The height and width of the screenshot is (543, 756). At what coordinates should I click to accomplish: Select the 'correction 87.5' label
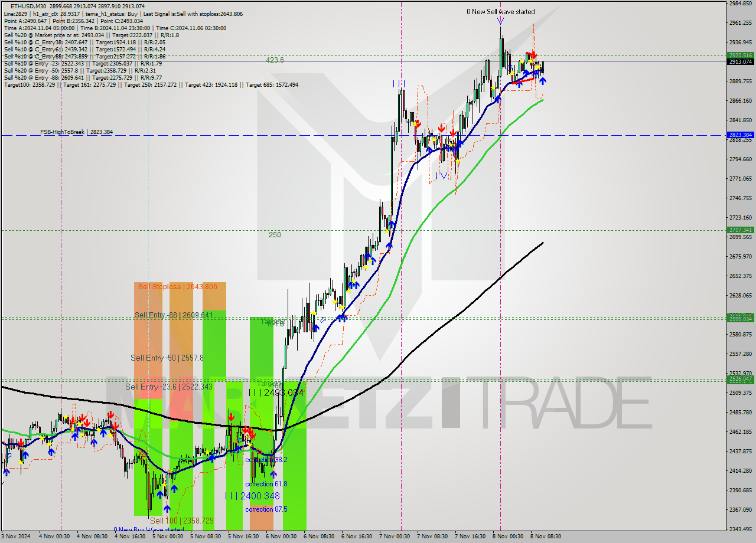[266, 509]
